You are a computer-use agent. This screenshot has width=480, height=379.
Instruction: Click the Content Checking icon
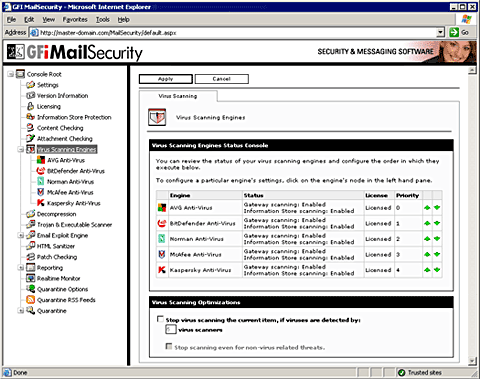point(30,128)
